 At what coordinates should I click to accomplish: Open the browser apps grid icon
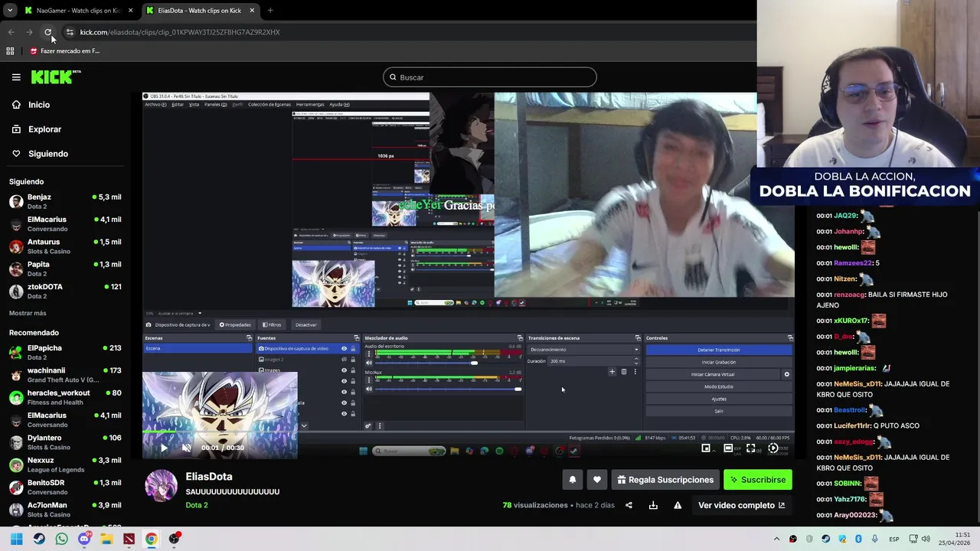pos(10,51)
